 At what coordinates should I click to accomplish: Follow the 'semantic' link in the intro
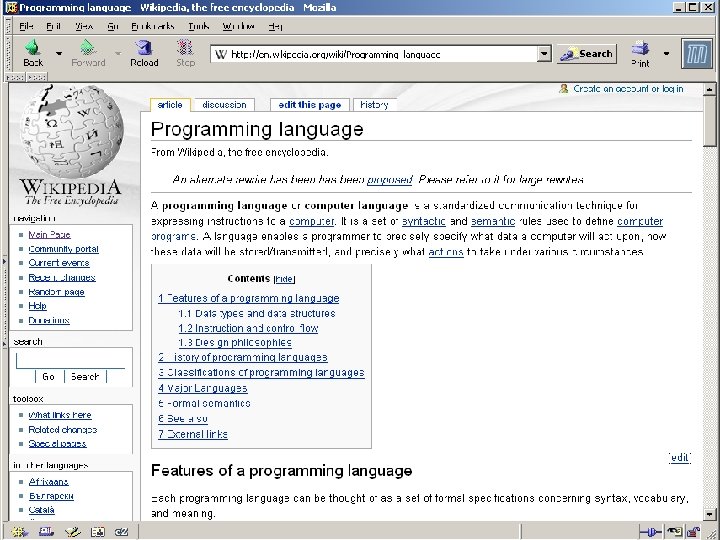[x=493, y=221]
